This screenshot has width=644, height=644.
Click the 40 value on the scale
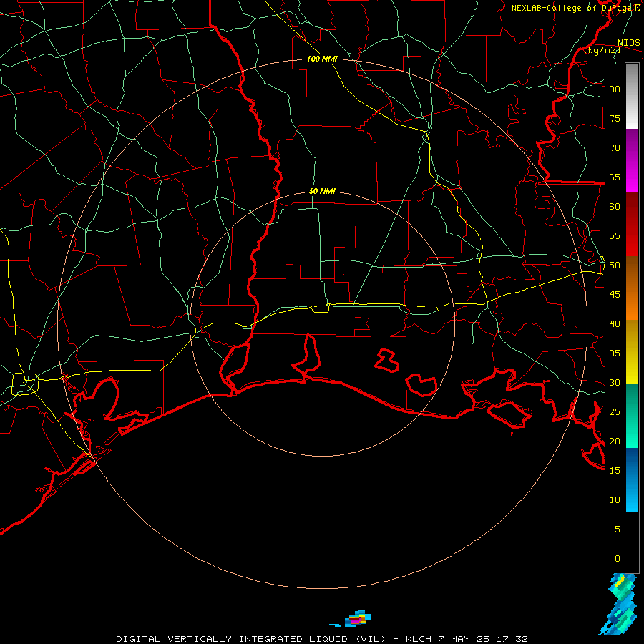pyautogui.click(x=615, y=324)
